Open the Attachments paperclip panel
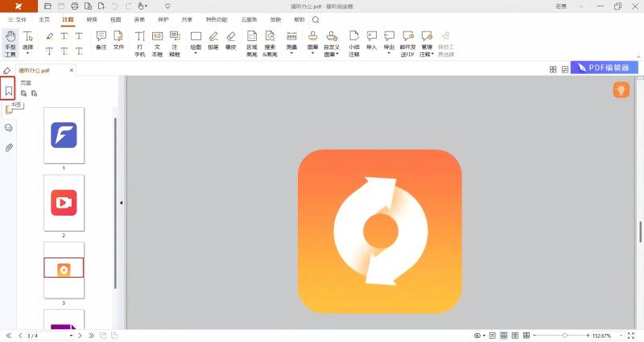 pos(9,147)
